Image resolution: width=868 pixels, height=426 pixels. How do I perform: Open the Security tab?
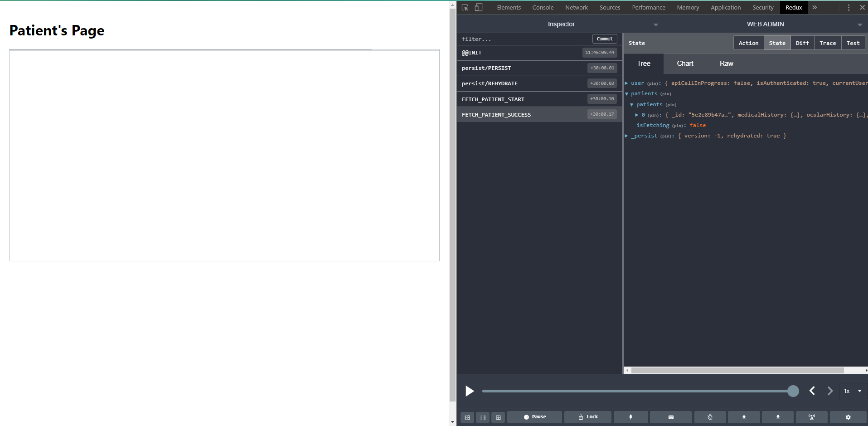[763, 8]
